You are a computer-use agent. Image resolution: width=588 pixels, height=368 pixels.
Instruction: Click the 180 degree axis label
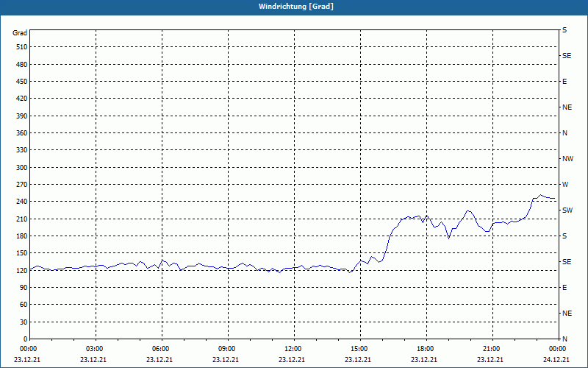pos(22,236)
